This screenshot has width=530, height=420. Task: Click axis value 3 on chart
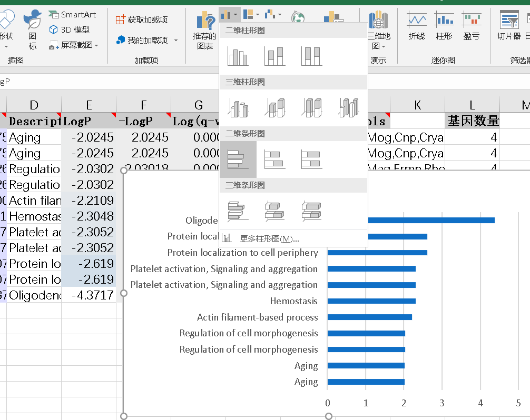(442, 403)
